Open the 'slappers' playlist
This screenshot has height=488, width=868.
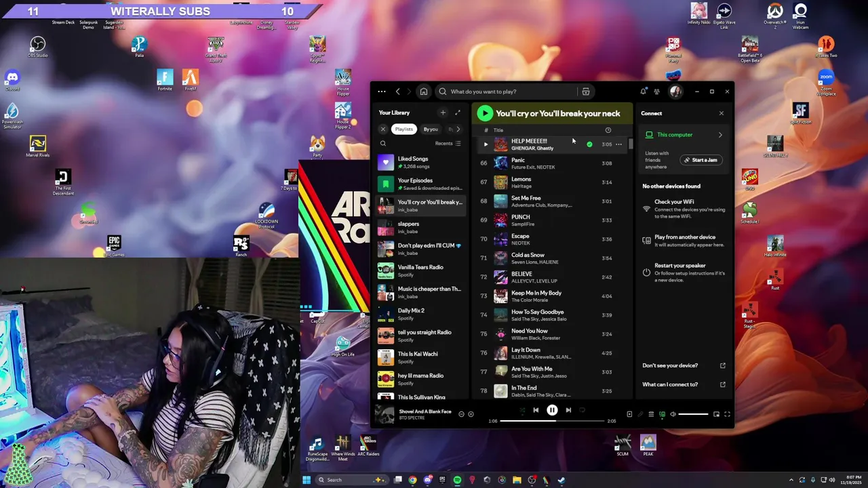[x=420, y=228]
